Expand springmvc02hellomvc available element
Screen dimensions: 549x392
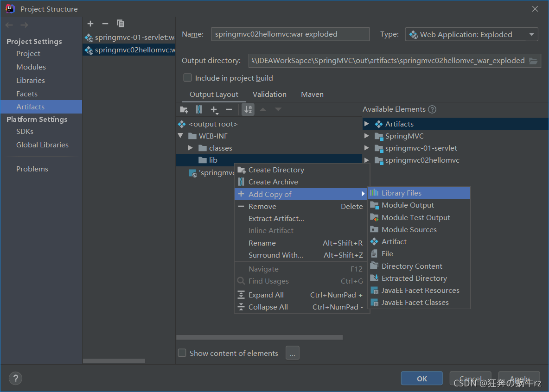tap(367, 160)
